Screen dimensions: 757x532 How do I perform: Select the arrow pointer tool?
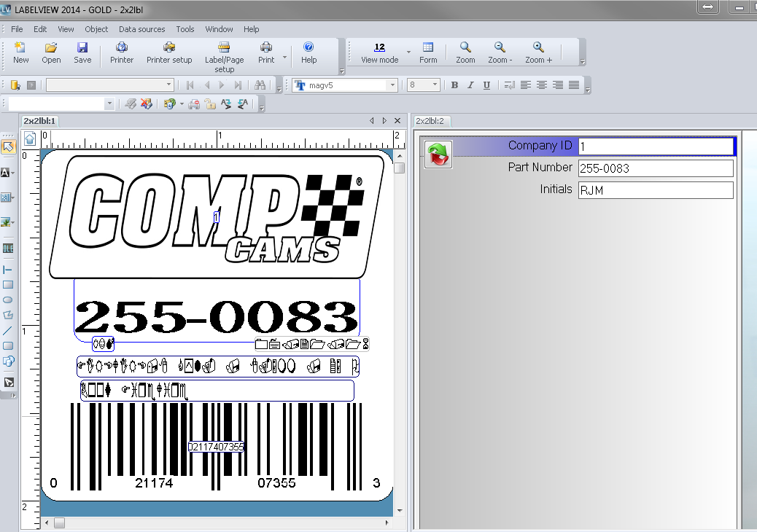pos(8,146)
